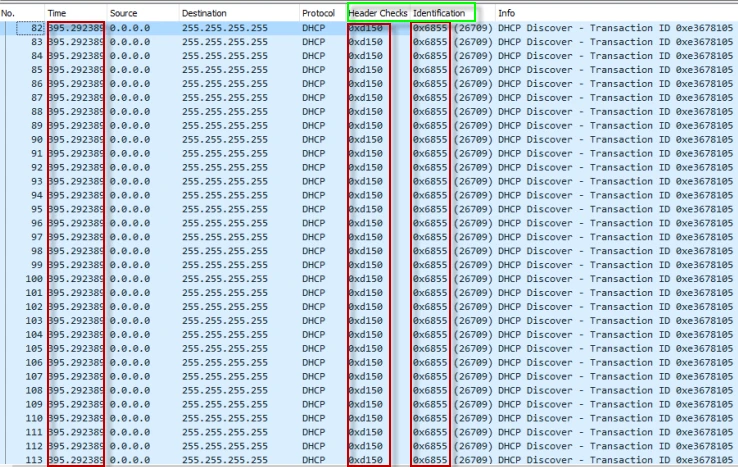Click the 0x6855 identification in packet 100
Screen dimensions: 738x467
(430, 279)
